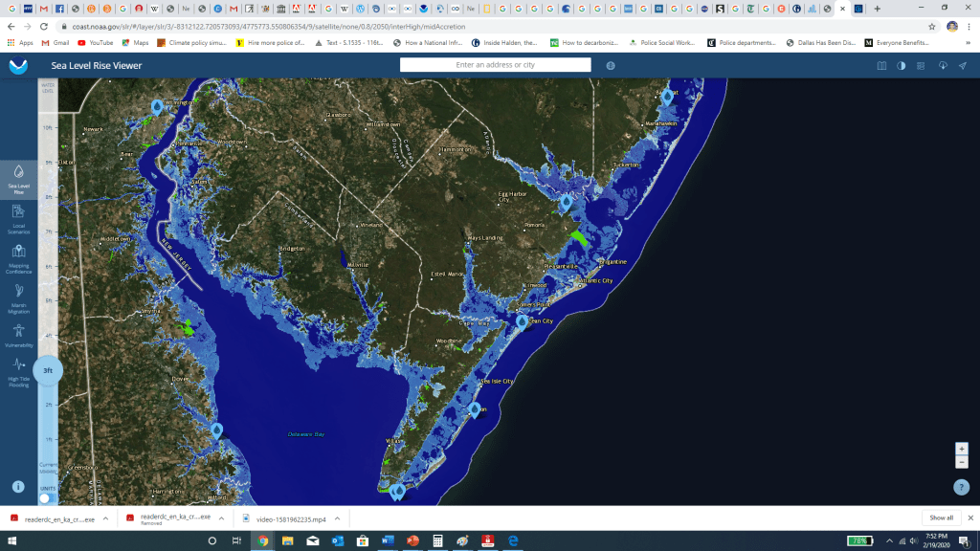The width and height of the screenshot is (980, 551).
Task: Click the 3ft water level slider handle
Action: [x=48, y=370]
